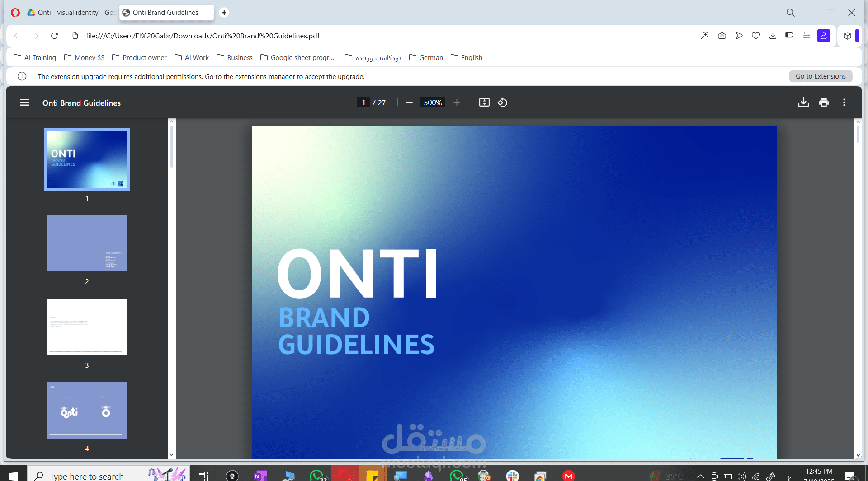Open the Business bookmarks folder

pos(235,57)
